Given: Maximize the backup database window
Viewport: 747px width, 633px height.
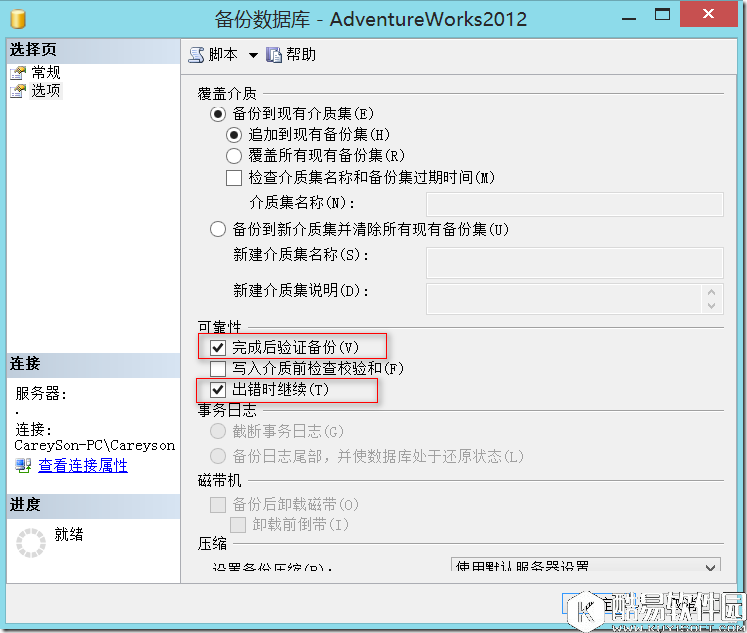Looking at the screenshot, I should click(x=662, y=14).
